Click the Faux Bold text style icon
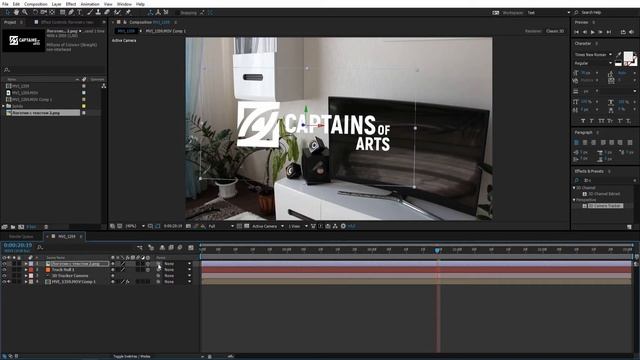640x360 pixels. 582,121
